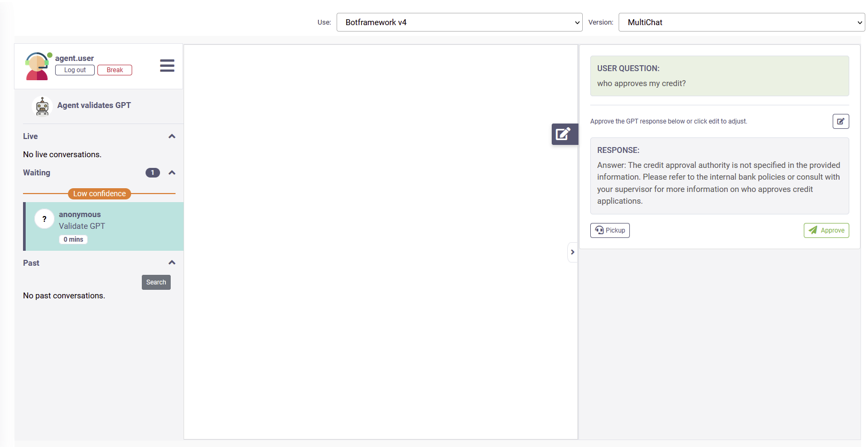
Task: Collapse the right panel with the arrow
Action: tap(572, 252)
